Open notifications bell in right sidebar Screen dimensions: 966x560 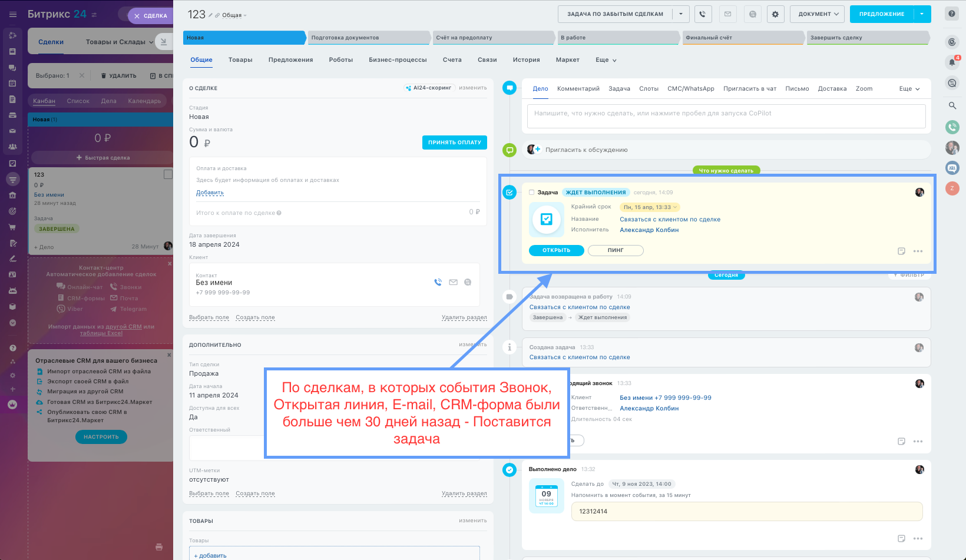pos(952,62)
